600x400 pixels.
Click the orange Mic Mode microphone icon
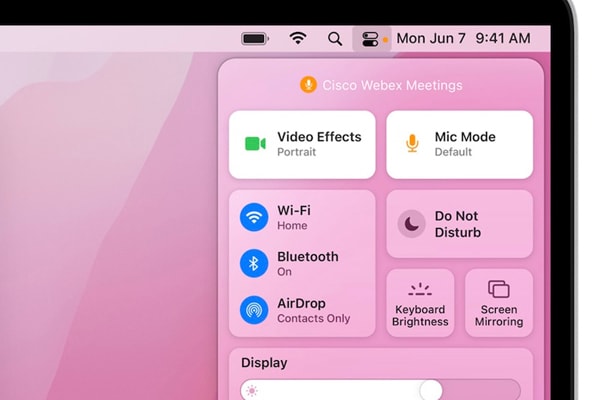point(412,143)
